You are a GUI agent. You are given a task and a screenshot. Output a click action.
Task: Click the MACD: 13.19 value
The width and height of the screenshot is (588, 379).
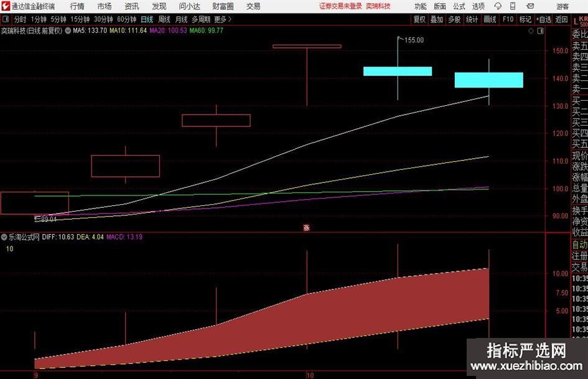click(124, 236)
